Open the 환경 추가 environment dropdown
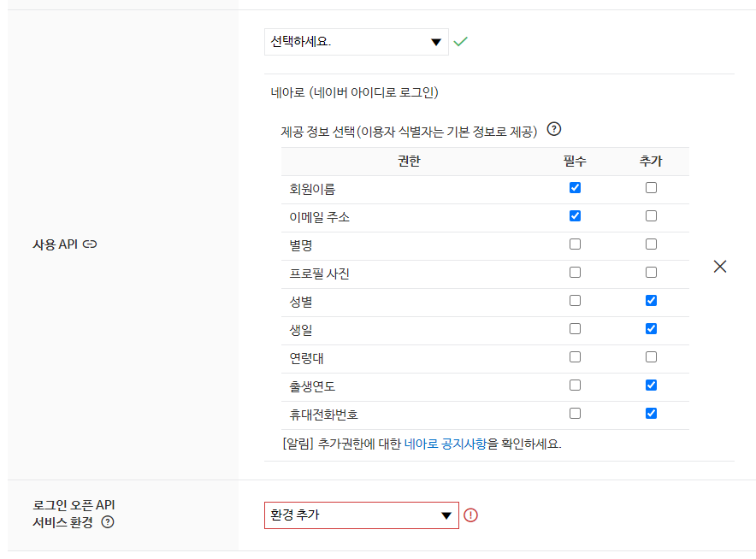Image resolution: width=756 pixels, height=559 pixels. point(362,515)
